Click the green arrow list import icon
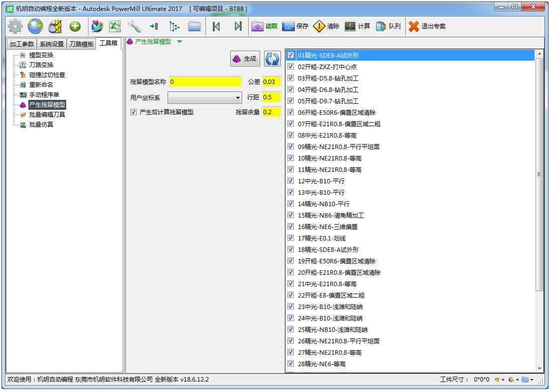Viewport: 551px width, 392px height. pyautogui.click(x=154, y=26)
